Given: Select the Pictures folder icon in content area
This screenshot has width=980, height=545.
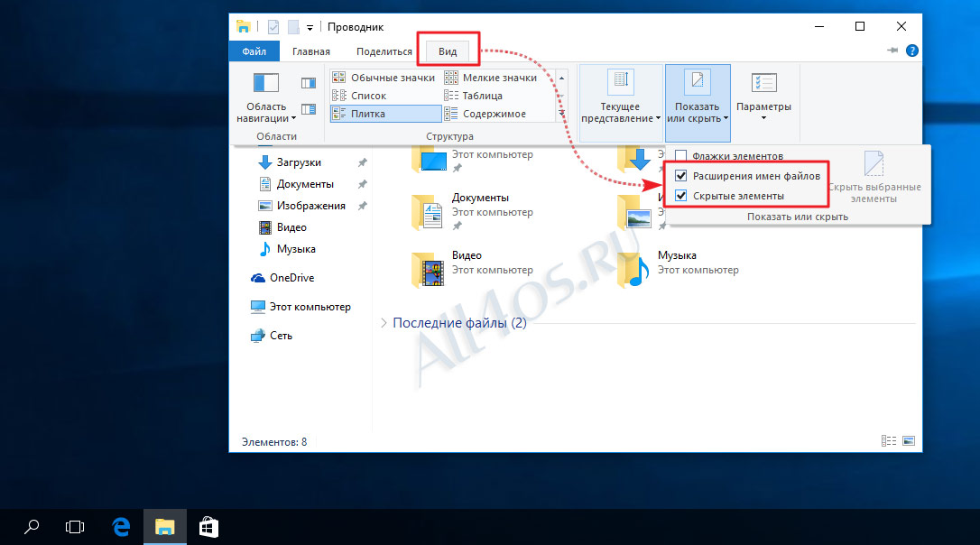Looking at the screenshot, I should 634,213.
